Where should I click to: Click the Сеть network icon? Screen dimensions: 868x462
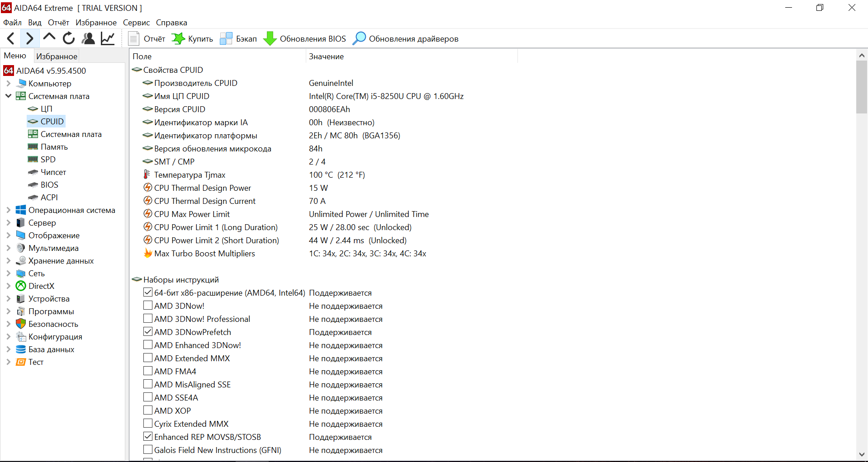click(21, 273)
